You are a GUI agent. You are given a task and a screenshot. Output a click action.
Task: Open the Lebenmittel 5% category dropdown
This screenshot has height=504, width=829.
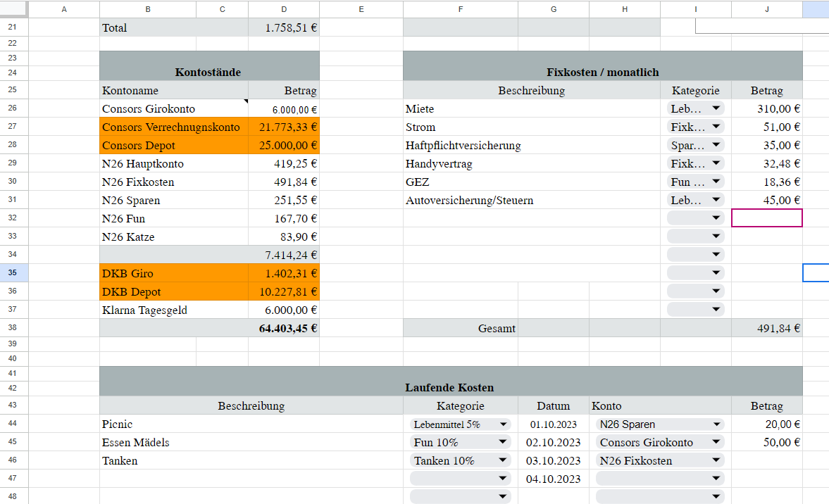point(460,424)
